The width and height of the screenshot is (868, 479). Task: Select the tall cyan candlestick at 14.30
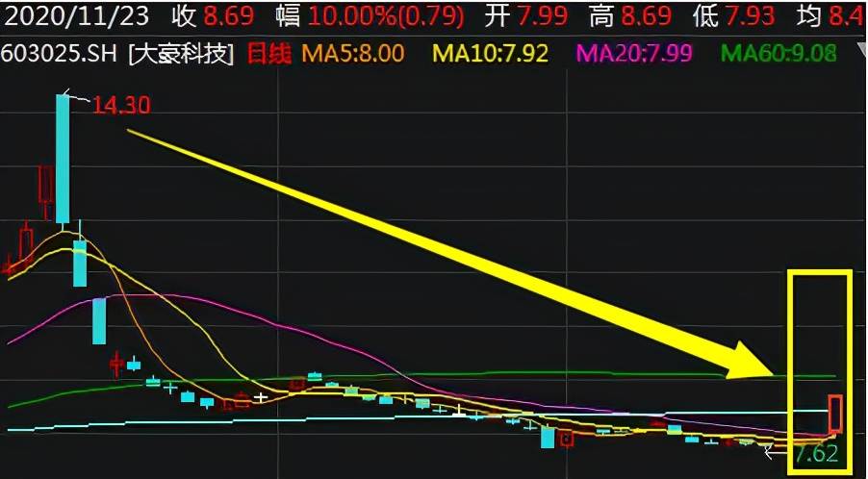(x=63, y=159)
